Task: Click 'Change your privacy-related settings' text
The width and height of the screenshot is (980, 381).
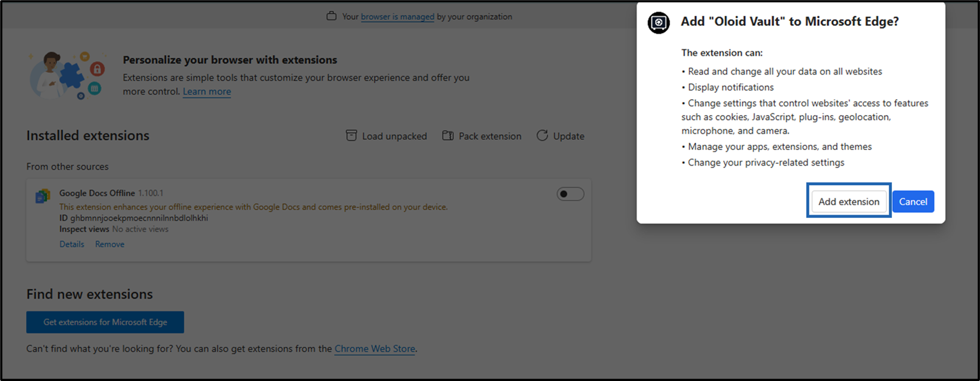Action: [766, 163]
